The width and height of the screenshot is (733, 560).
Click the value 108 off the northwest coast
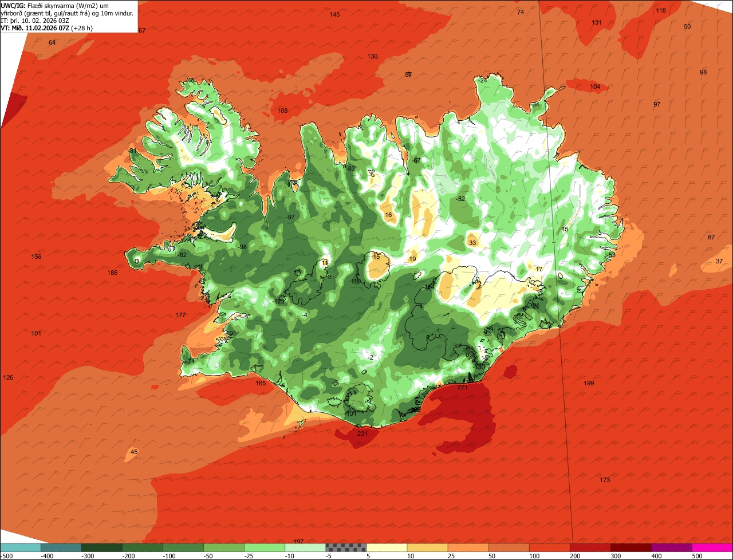[x=282, y=111]
